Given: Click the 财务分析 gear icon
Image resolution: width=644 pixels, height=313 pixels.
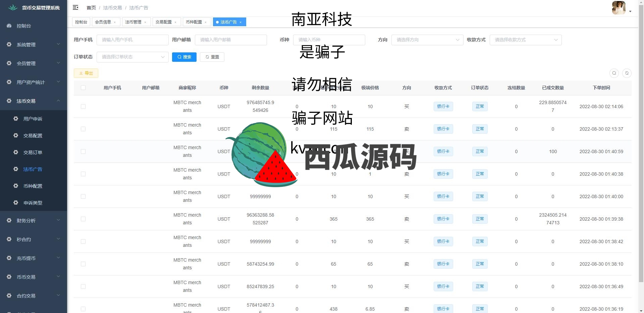Looking at the screenshot, I should click(x=9, y=220).
